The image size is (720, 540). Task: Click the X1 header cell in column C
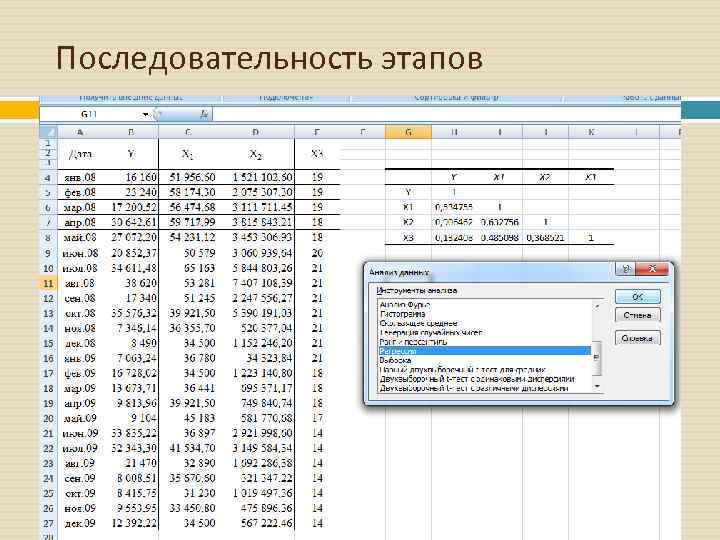(187, 154)
